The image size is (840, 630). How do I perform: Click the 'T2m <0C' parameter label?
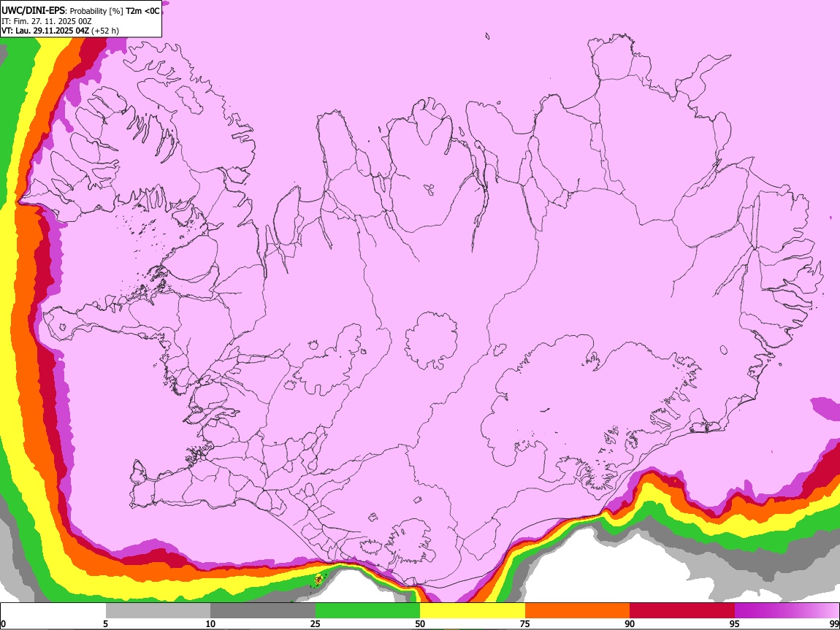(x=142, y=11)
